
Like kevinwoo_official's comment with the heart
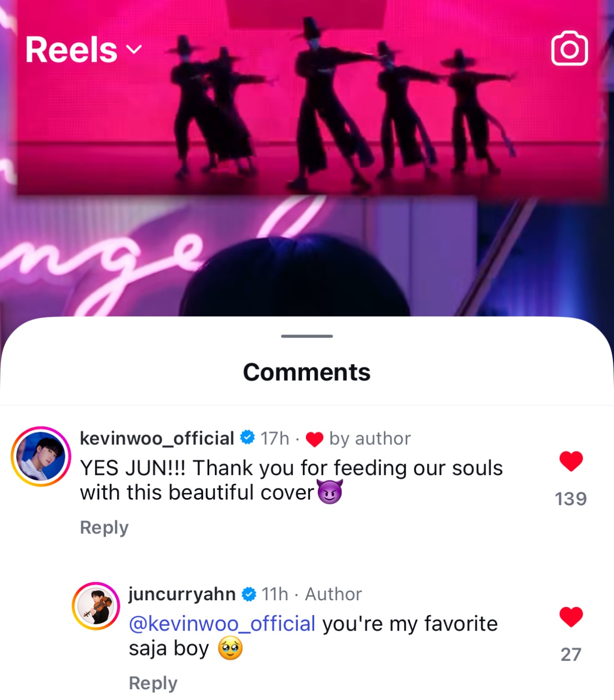(571, 461)
